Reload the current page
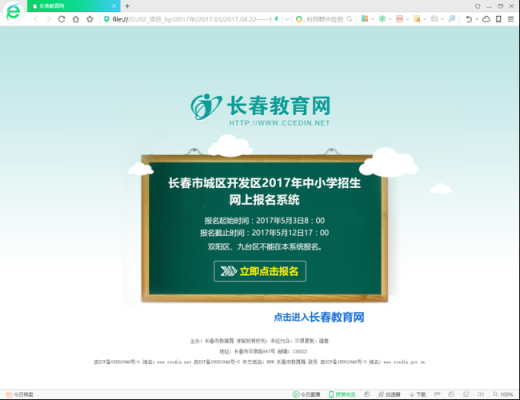Viewport: 520px width, 400px height. click(62, 19)
